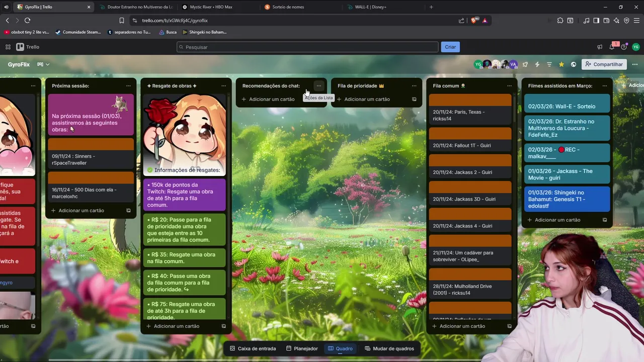Open board menu three dots

click(x=634, y=64)
